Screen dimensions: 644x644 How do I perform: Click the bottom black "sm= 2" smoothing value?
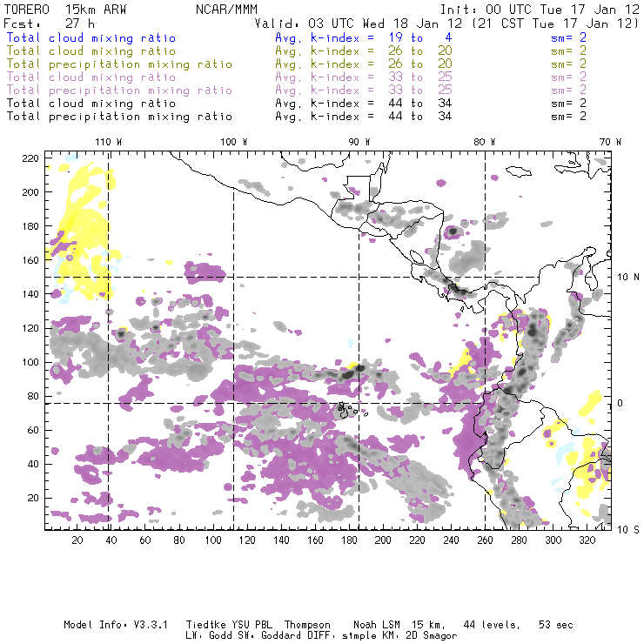569,117
